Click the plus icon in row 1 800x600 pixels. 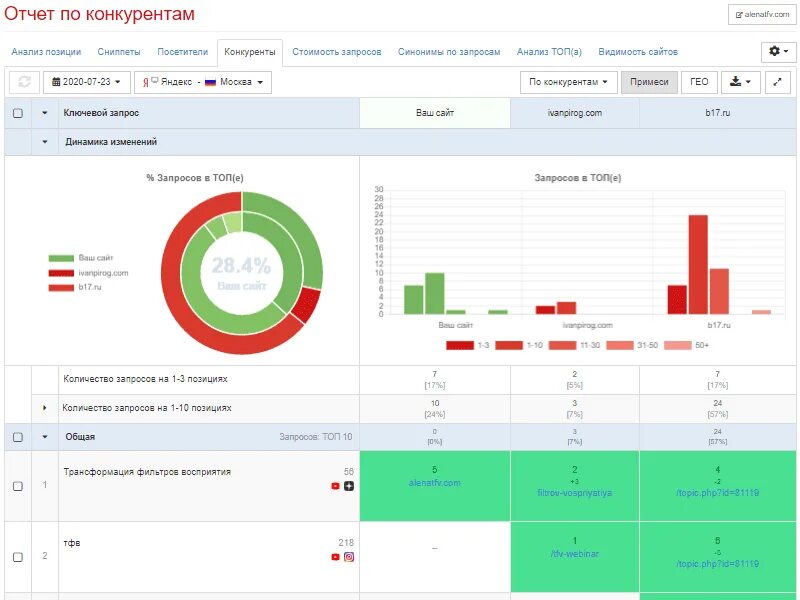[x=349, y=486]
